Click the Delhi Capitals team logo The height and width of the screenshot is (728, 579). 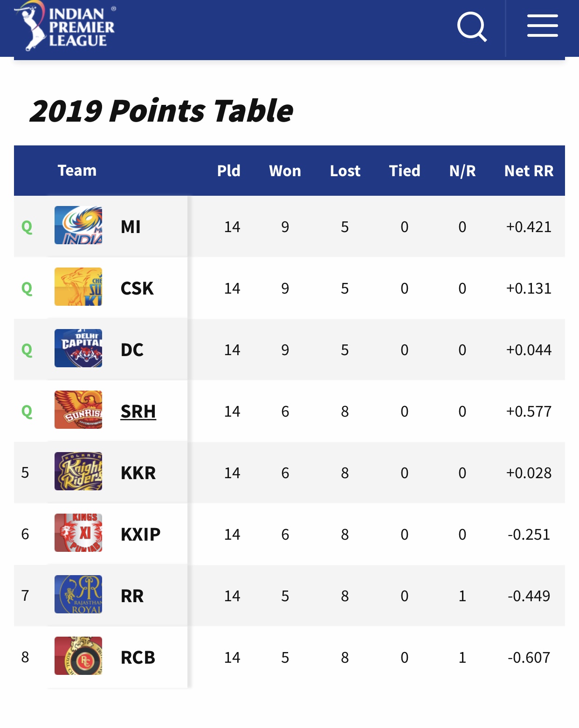coord(78,349)
